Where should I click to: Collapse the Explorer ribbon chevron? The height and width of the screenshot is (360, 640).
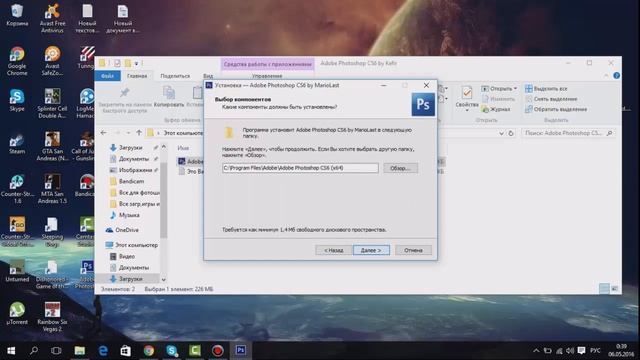click(x=606, y=76)
